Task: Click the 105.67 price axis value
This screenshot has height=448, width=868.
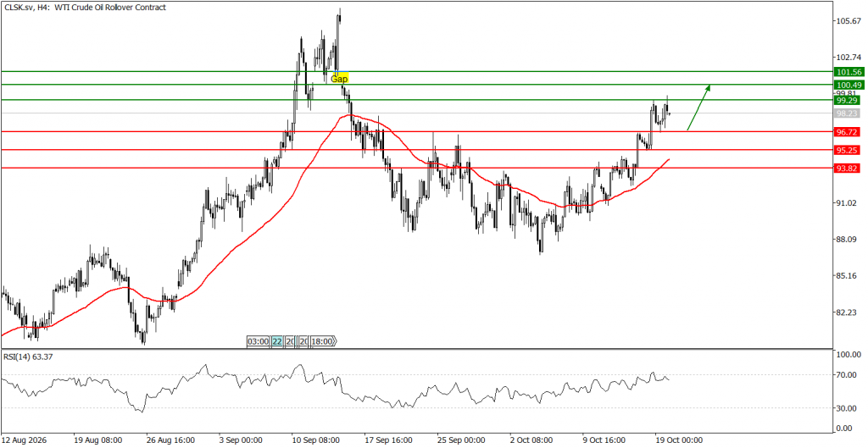Action: pos(849,21)
